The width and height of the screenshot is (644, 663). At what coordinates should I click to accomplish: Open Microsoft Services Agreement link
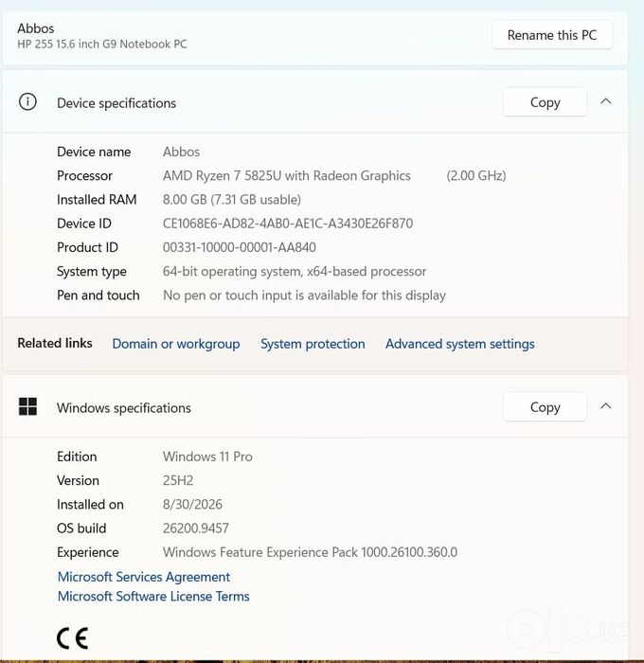[x=144, y=577]
